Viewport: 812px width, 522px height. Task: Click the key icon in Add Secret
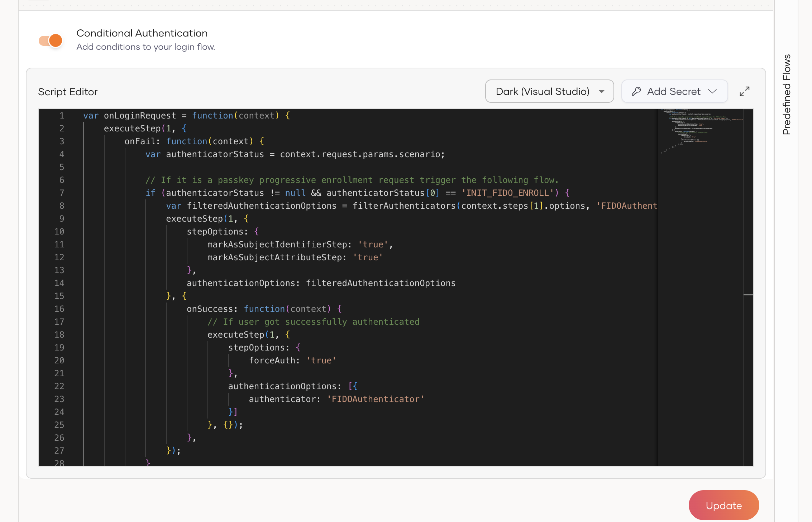point(636,92)
